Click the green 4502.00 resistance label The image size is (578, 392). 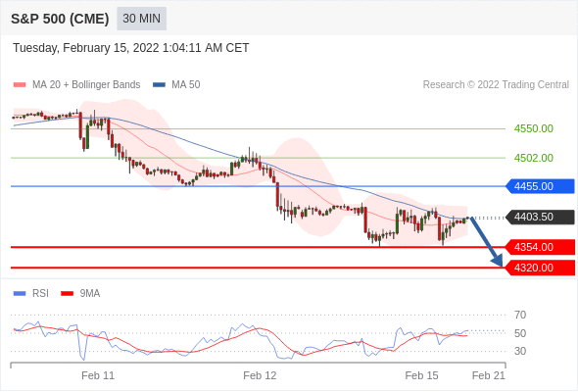pyautogui.click(x=533, y=158)
